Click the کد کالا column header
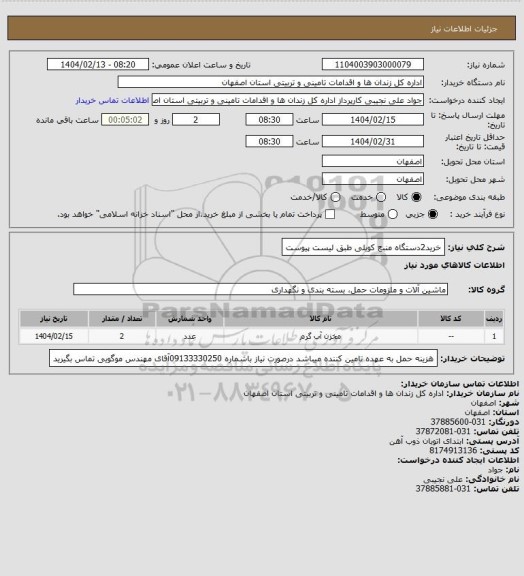The height and width of the screenshot is (576, 524). [x=451, y=318]
